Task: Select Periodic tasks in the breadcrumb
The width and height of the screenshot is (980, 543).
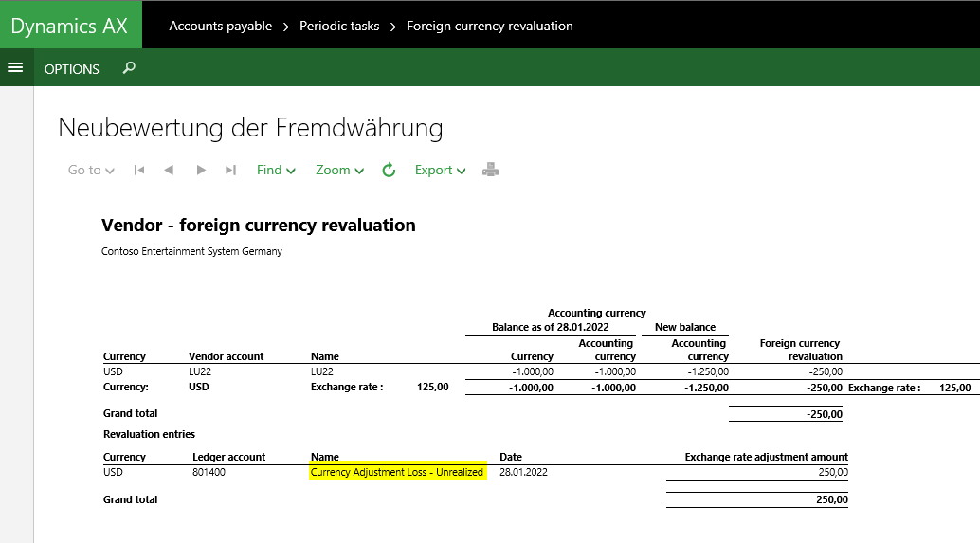Action: tap(339, 26)
